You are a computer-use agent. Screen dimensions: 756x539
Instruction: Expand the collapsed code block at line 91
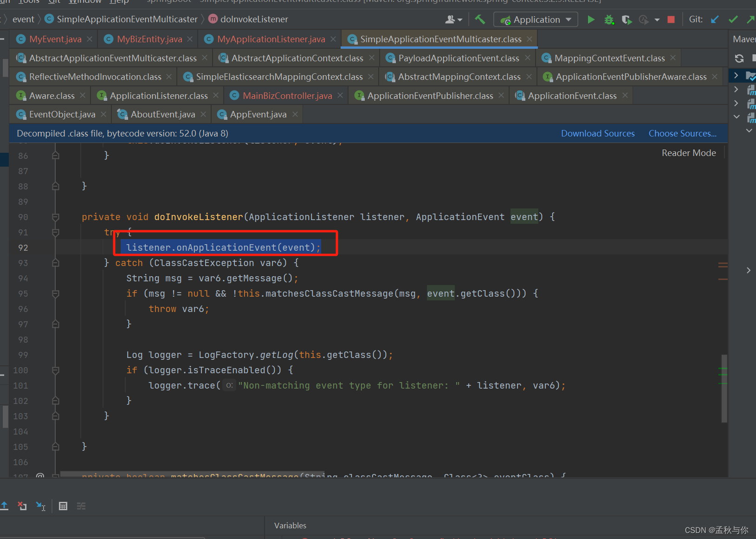[55, 233]
